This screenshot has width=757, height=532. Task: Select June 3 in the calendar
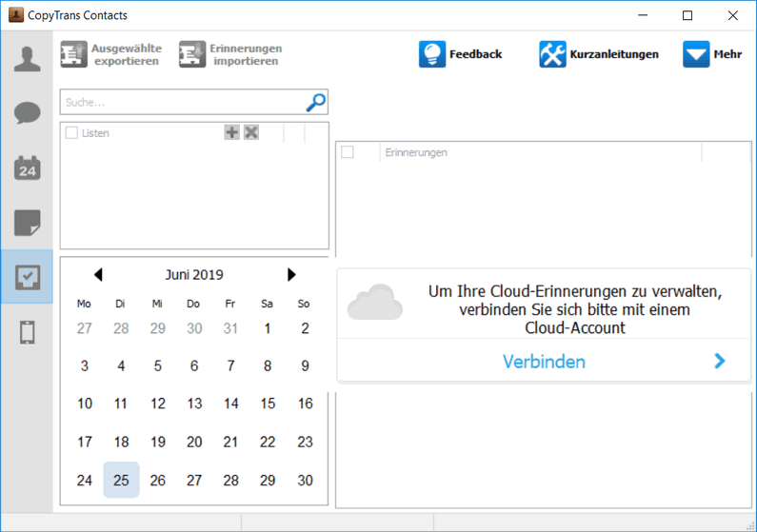[x=85, y=366]
